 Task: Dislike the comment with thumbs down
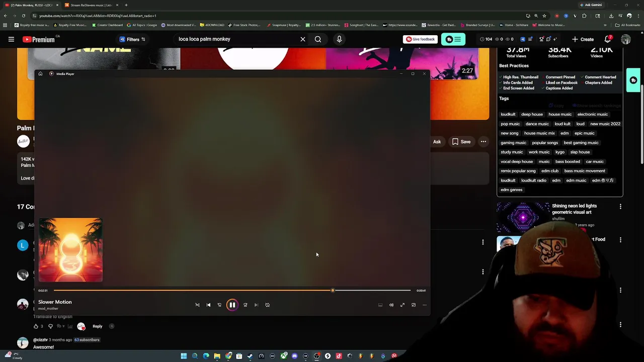[x=50, y=326]
